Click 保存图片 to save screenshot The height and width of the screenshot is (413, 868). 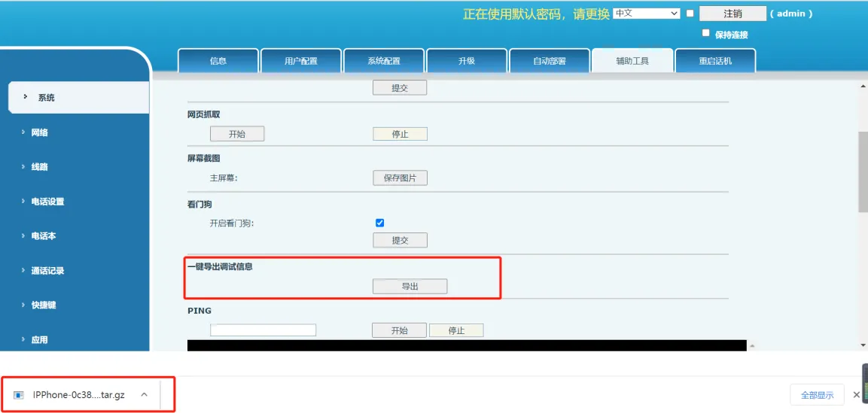(x=400, y=178)
